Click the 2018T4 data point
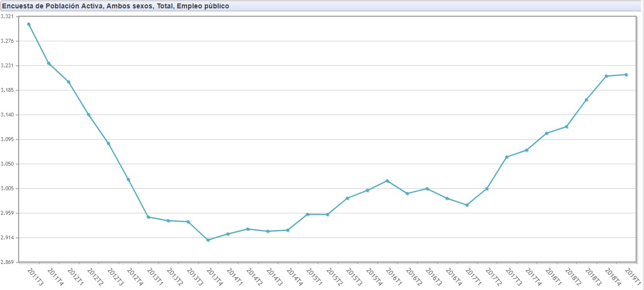 tap(607, 76)
